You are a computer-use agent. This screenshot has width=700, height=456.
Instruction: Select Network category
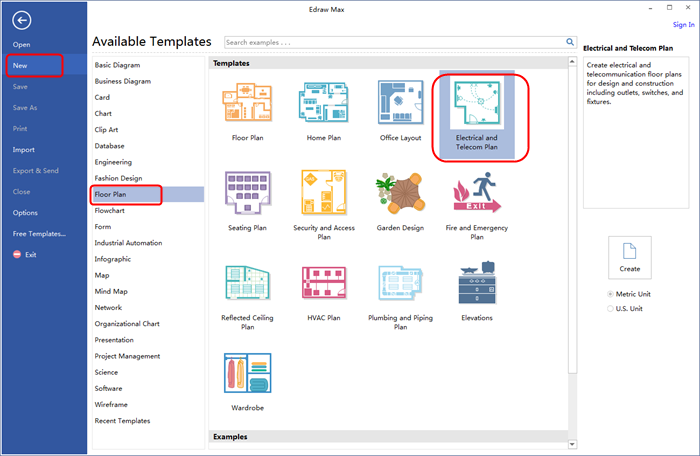(x=108, y=307)
